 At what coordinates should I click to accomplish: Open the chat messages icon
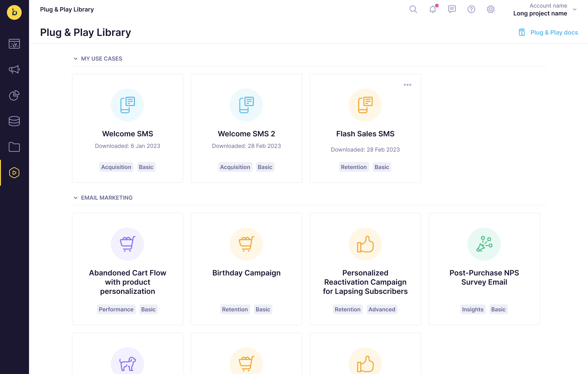[452, 9]
